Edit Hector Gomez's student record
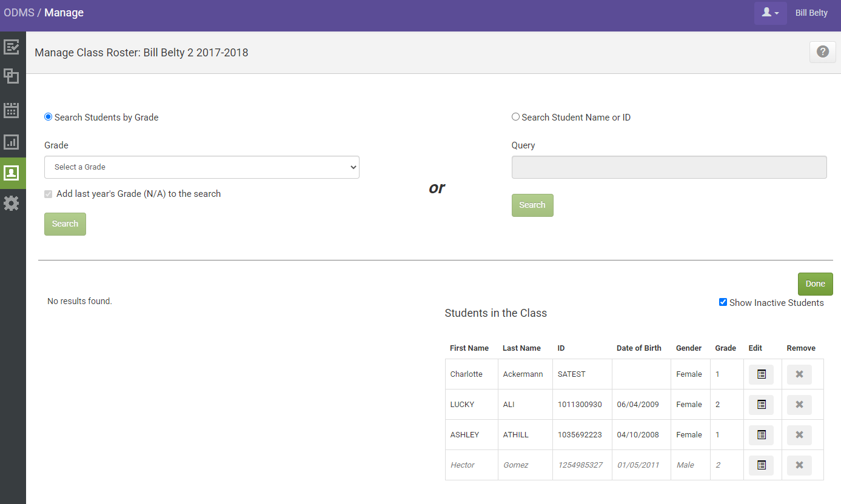This screenshot has height=504, width=841. pyautogui.click(x=762, y=465)
